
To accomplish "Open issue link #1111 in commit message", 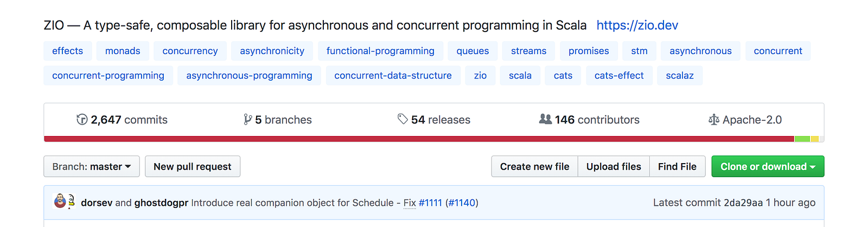I will click(x=430, y=203).
